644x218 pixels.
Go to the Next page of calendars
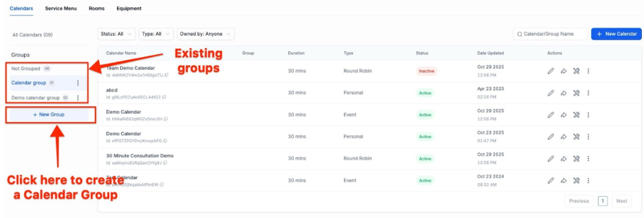[x=621, y=201]
